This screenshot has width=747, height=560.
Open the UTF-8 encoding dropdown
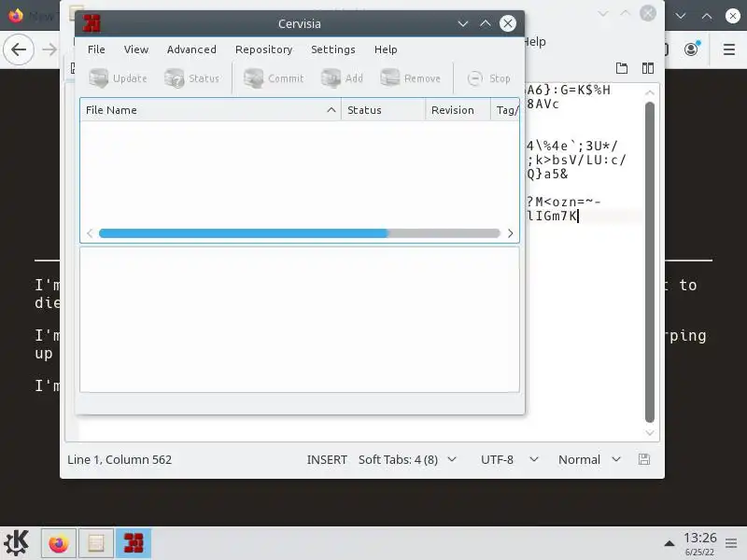[509, 459]
